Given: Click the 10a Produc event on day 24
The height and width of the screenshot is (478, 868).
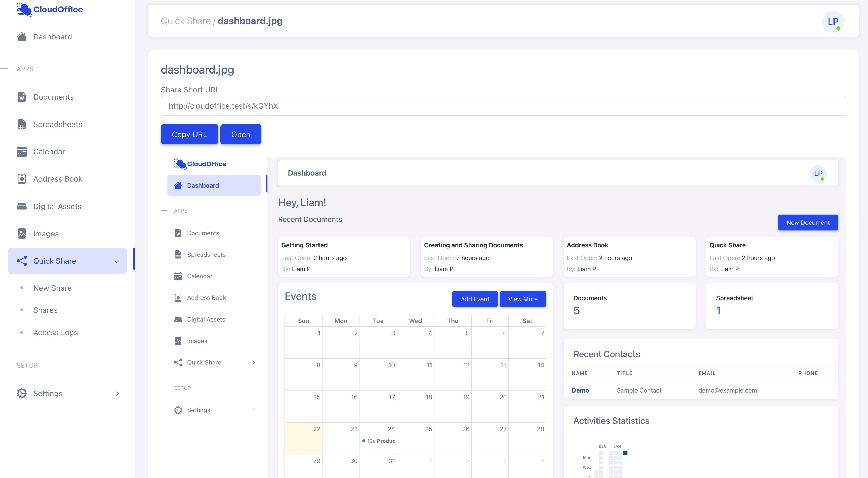Looking at the screenshot, I should coord(378,441).
